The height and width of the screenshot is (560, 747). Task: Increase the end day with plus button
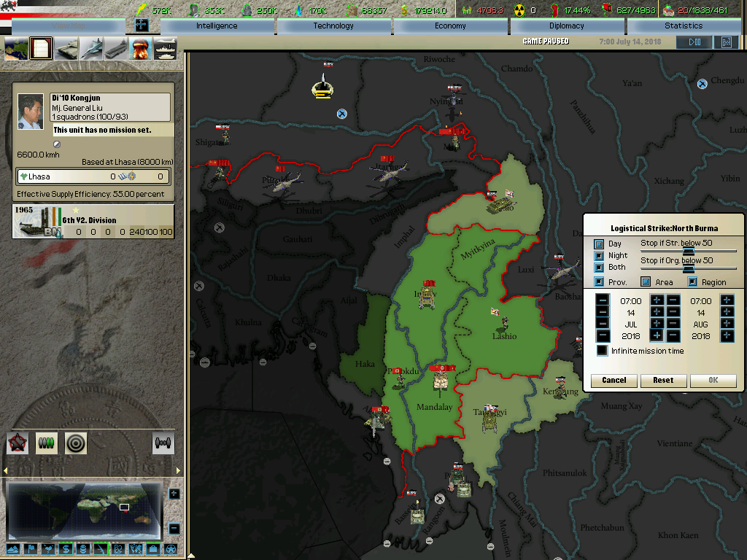point(727,312)
